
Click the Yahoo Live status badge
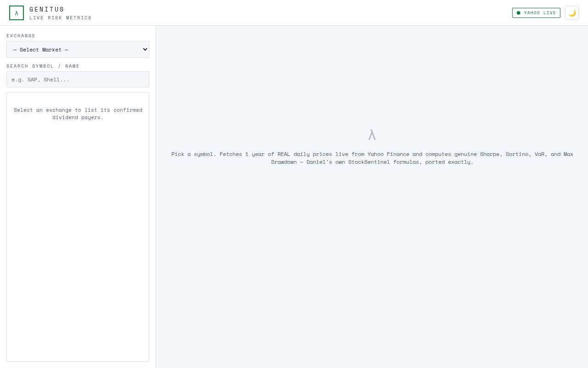point(536,13)
